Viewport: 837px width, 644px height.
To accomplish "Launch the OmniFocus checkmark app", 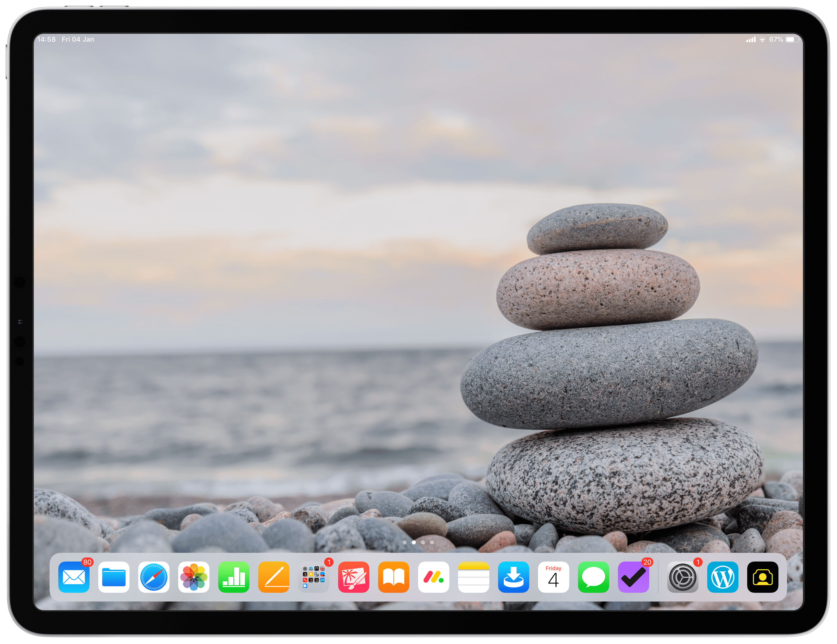I will (x=633, y=577).
